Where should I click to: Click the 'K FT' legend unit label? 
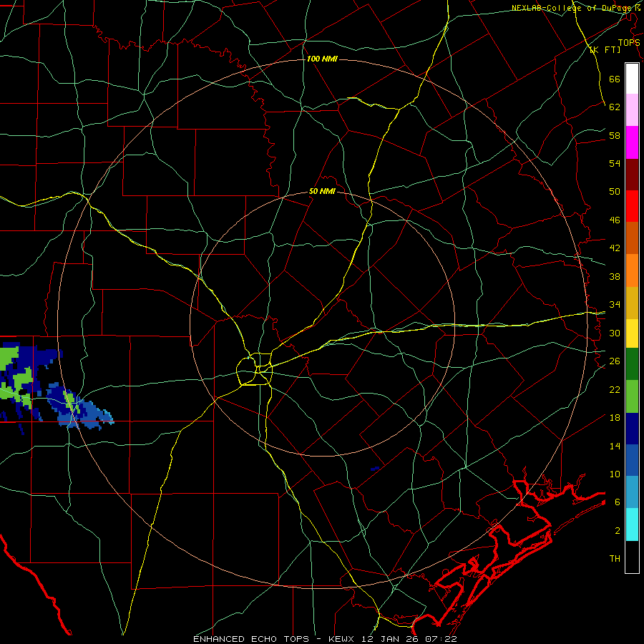(605, 49)
